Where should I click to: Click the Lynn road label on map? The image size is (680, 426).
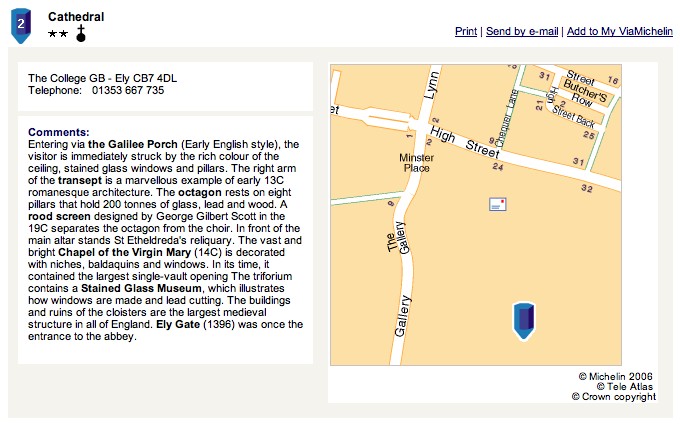(x=432, y=85)
